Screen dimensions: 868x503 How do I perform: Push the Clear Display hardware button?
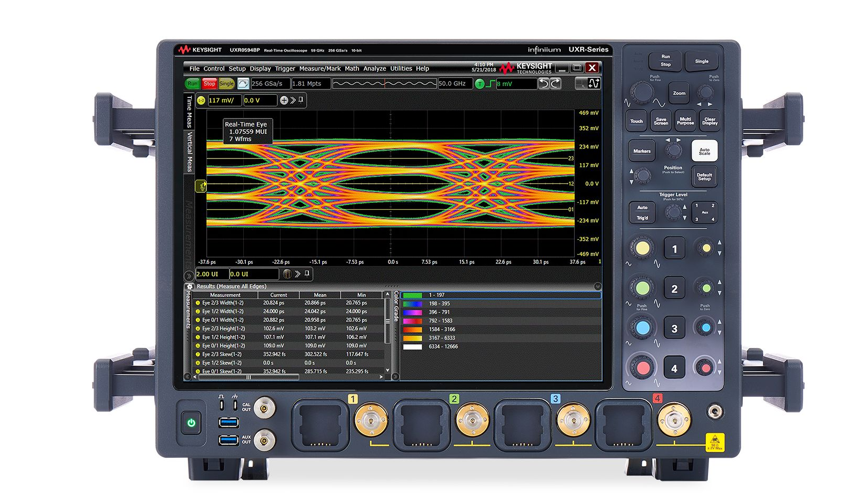710,121
